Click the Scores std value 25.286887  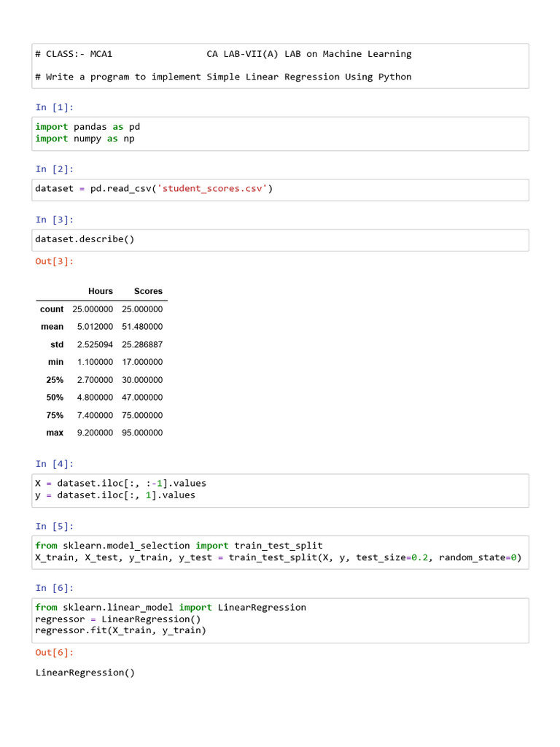click(x=142, y=344)
